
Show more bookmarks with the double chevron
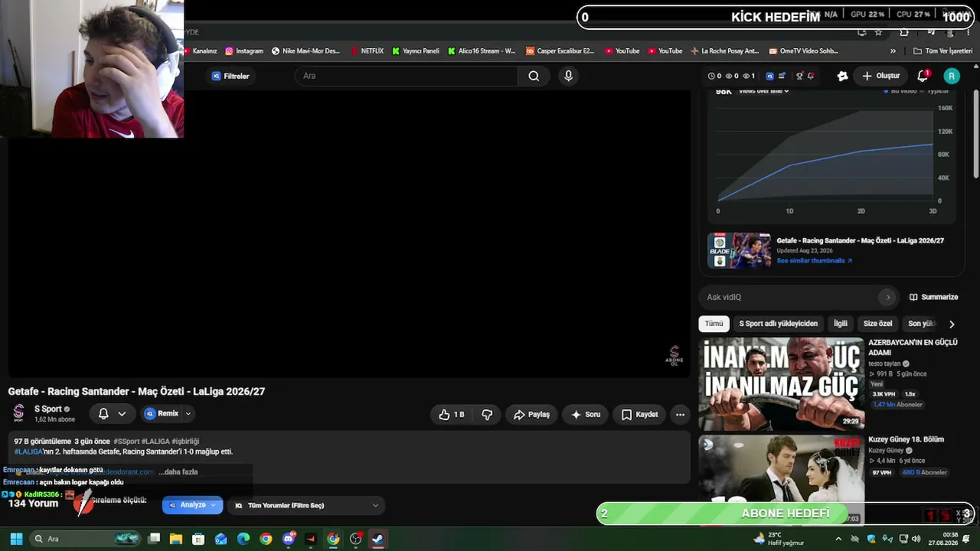[x=893, y=51]
